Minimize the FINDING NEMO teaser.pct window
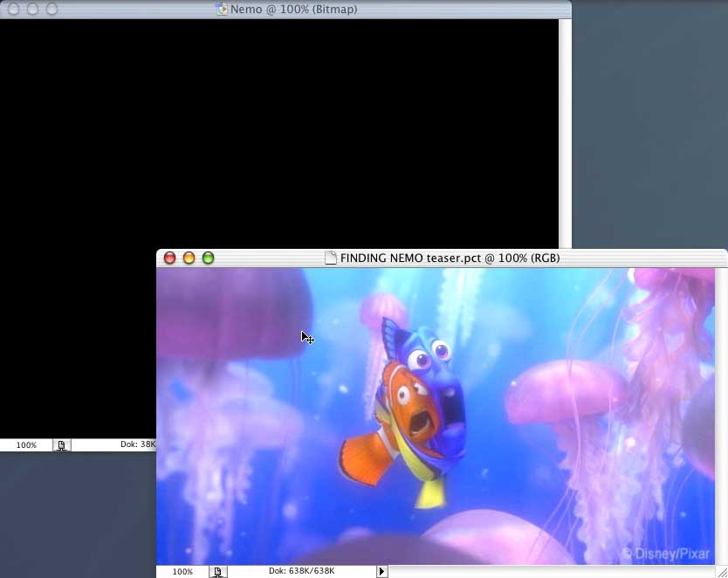 [x=189, y=258]
